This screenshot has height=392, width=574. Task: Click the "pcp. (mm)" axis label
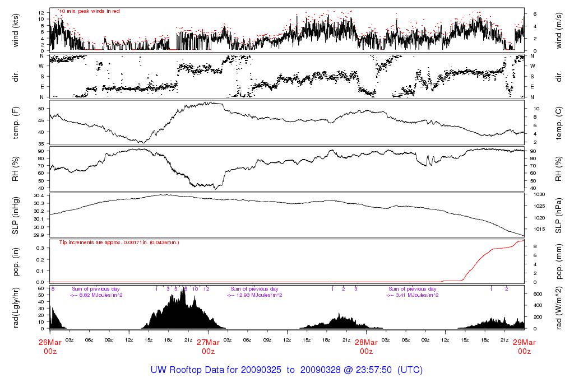tap(559, 262)
